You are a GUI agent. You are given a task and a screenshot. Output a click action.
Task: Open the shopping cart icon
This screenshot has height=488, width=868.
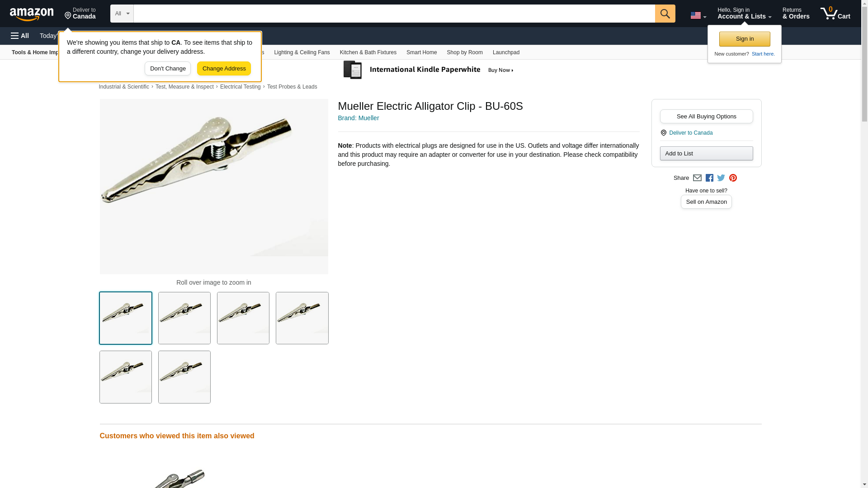(x=835, y=14)
